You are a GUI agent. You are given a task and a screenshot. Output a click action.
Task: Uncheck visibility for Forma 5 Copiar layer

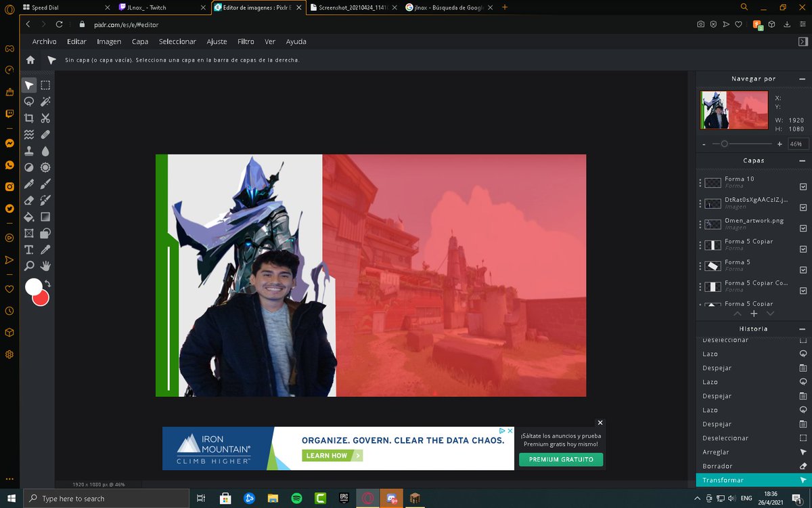[x=803, y=249]
